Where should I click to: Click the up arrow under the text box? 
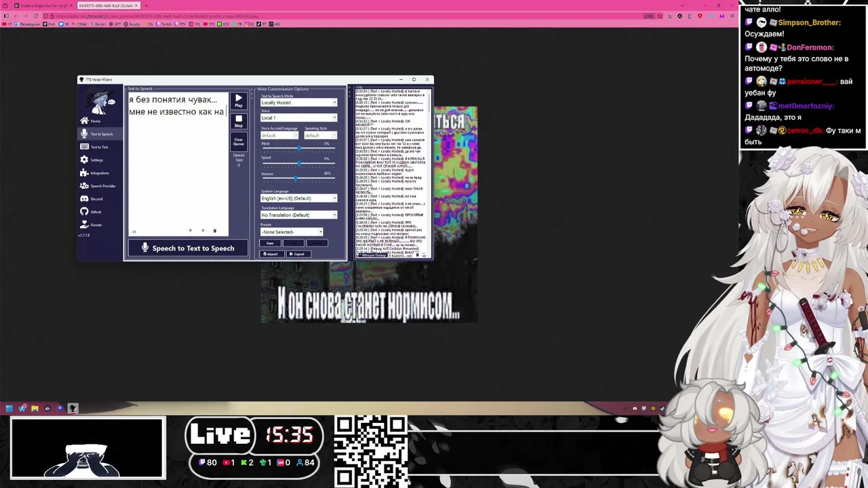pyautogui.click(x=190, y=230)
